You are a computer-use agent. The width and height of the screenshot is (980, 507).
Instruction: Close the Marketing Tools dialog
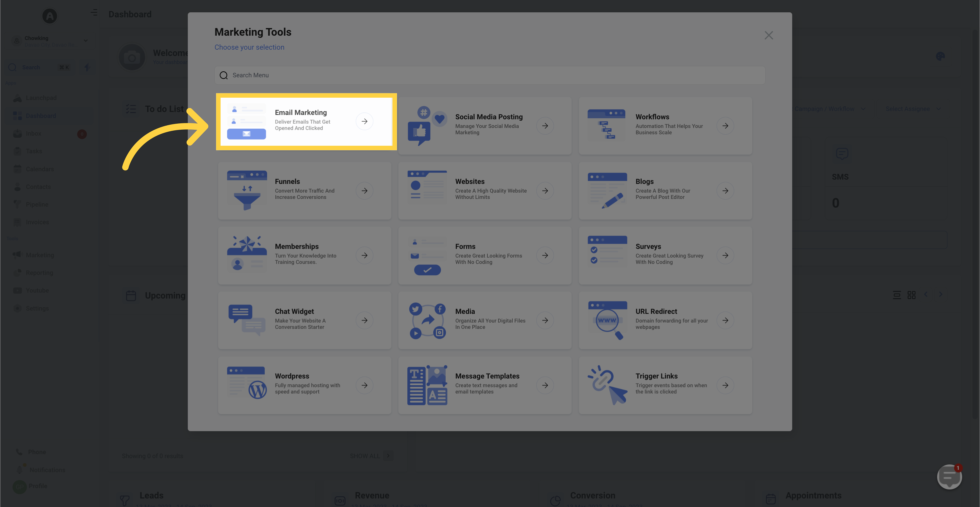[x=768, y=35]
